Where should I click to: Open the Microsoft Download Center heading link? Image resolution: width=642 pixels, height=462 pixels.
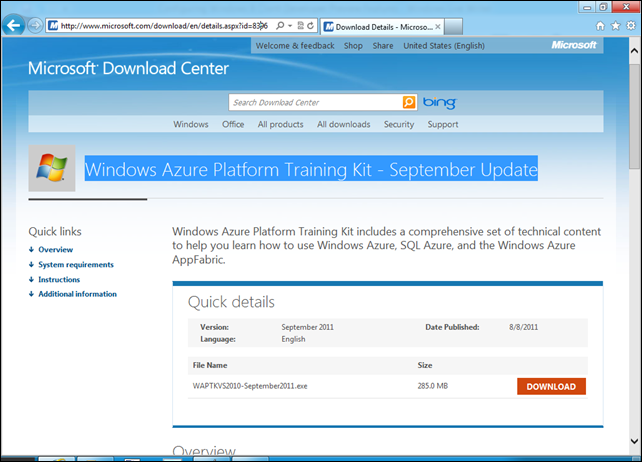pos(128,68)
